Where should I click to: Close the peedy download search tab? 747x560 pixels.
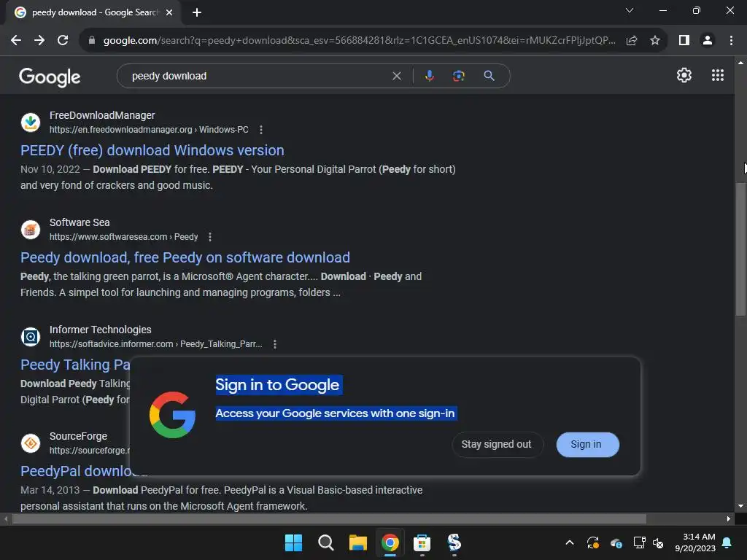[x=169, y=12]
